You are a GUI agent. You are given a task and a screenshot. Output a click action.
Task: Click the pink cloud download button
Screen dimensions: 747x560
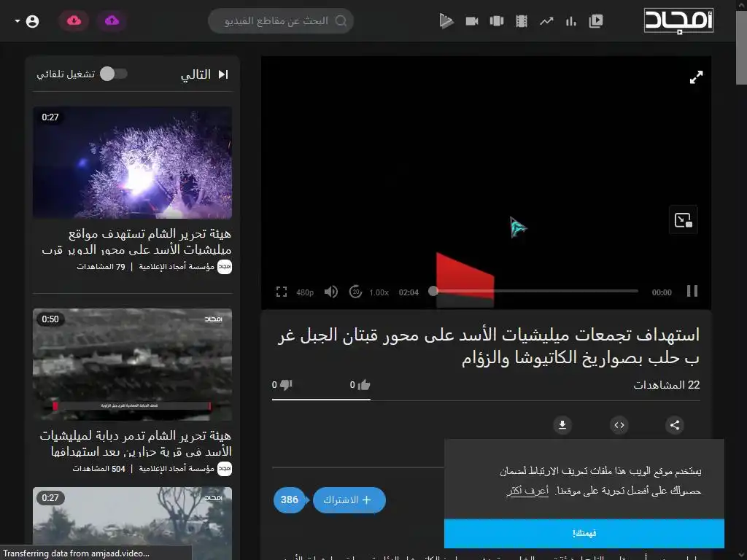(74, 20)
